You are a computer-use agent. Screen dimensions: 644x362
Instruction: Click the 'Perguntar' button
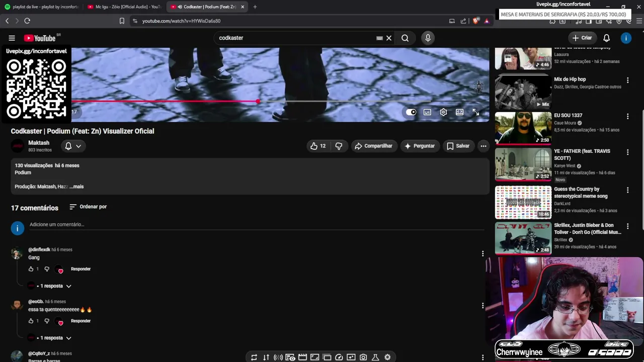[x=420, y=146]
